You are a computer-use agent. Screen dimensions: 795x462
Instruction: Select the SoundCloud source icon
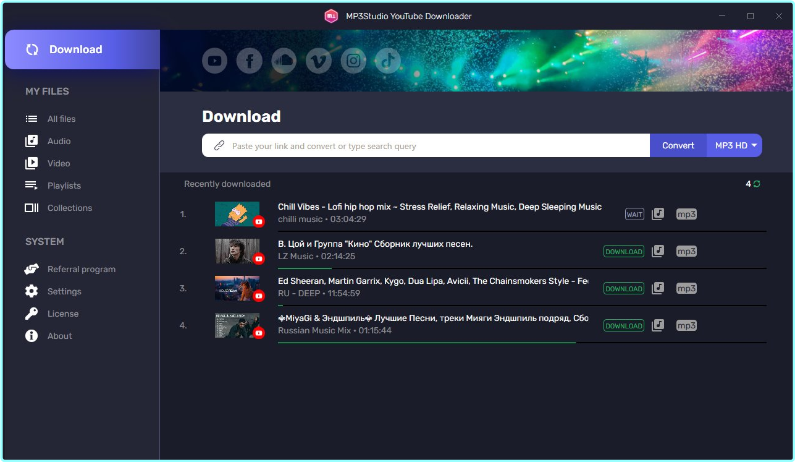point(284,61)
